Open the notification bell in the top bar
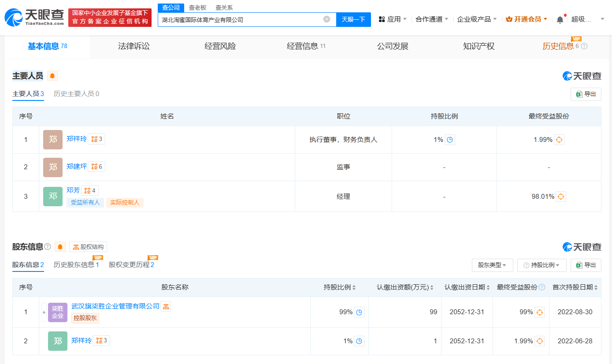 [x=559, y=19]
